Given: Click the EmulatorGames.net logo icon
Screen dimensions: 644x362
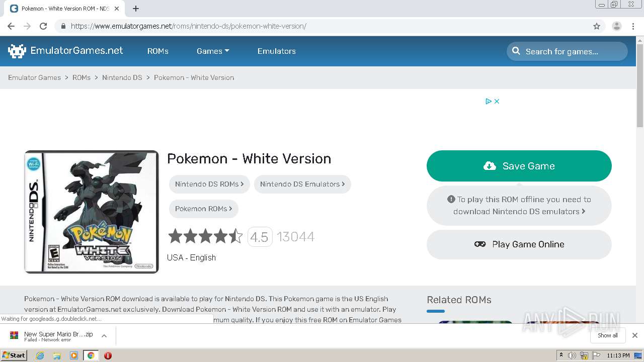Looking at the screenshot, I should (x=17, y=51).
